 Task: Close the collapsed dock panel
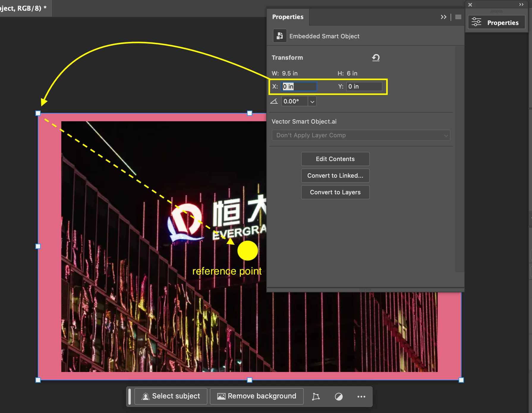(470, 5)
